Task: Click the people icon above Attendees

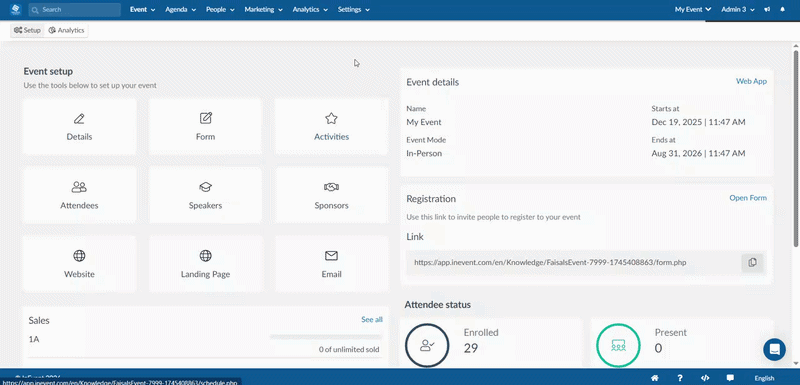Action: [x=79, y=187]
